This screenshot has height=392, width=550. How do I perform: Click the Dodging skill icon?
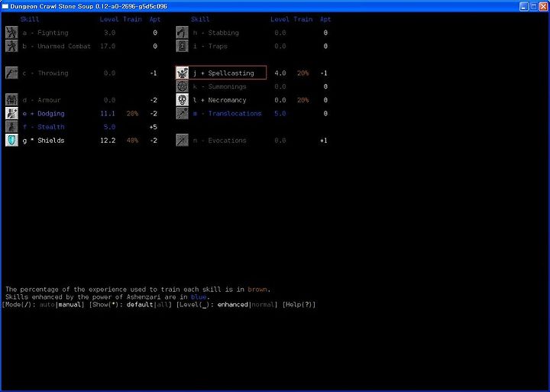coord(11,113)
